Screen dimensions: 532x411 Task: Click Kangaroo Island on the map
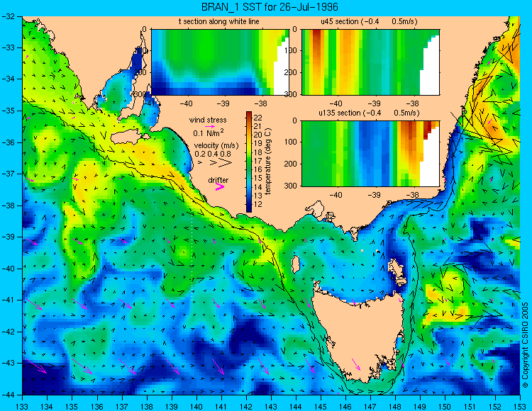pyautogui.click(x=126, y=138)
